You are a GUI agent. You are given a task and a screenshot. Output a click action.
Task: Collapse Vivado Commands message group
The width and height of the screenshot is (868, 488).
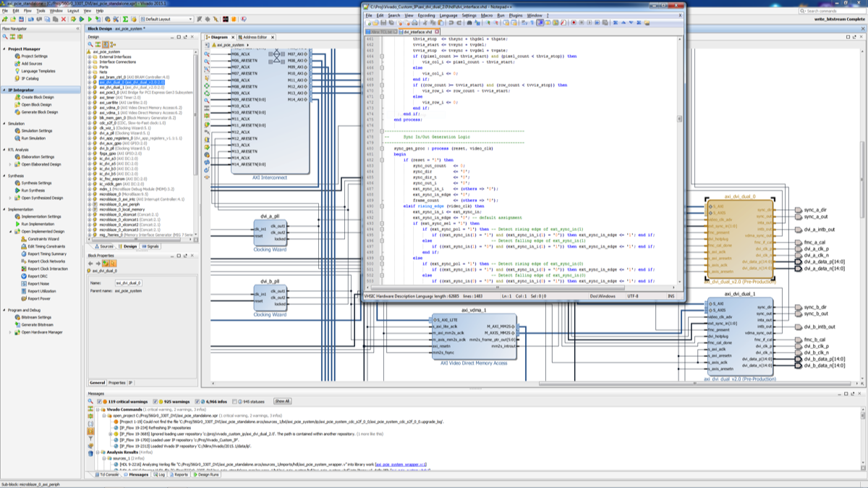point(98,410)
